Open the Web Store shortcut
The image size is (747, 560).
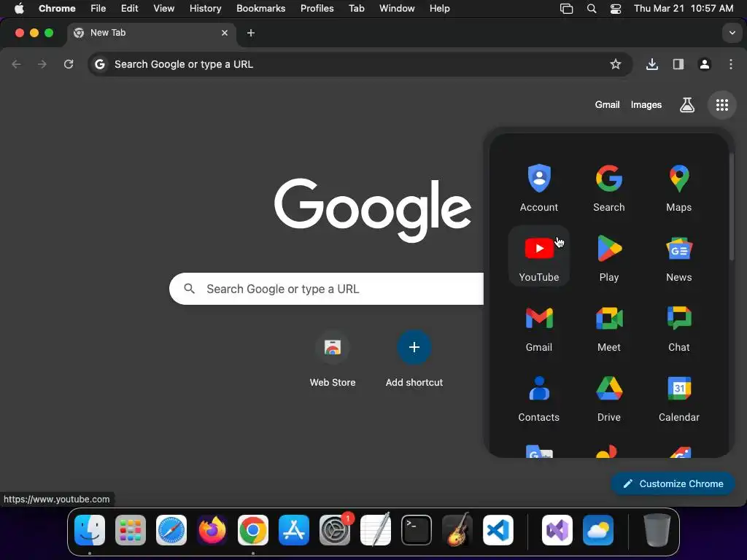point(333,359)
